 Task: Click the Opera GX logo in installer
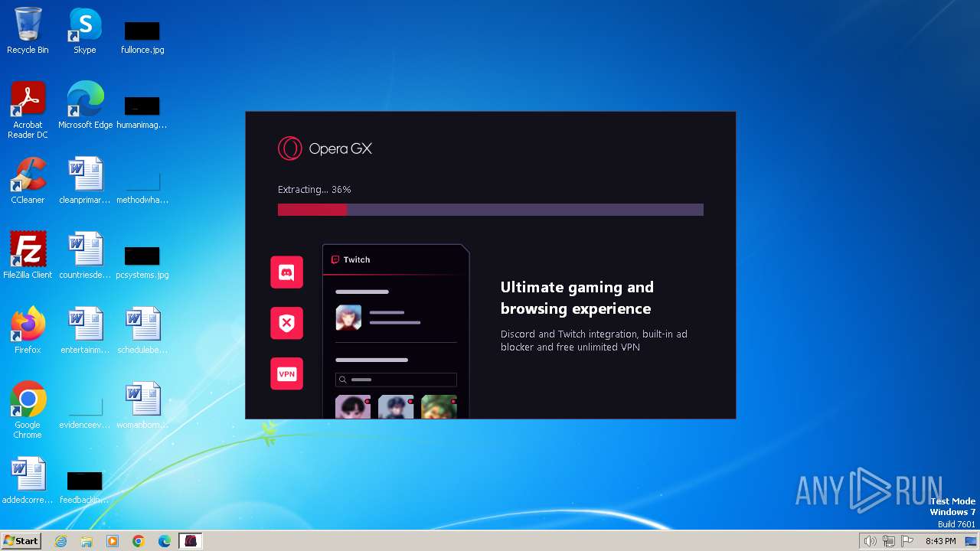click(x=325, y=148)
